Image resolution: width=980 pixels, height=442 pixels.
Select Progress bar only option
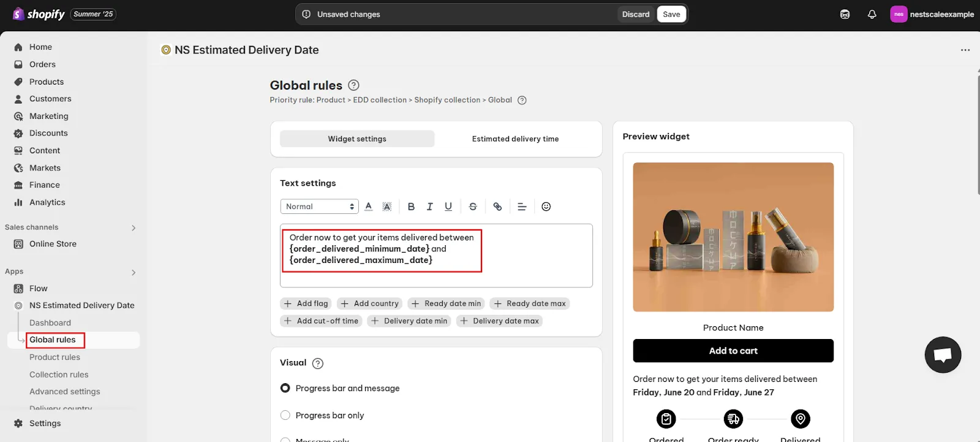(x=285, y=415)
